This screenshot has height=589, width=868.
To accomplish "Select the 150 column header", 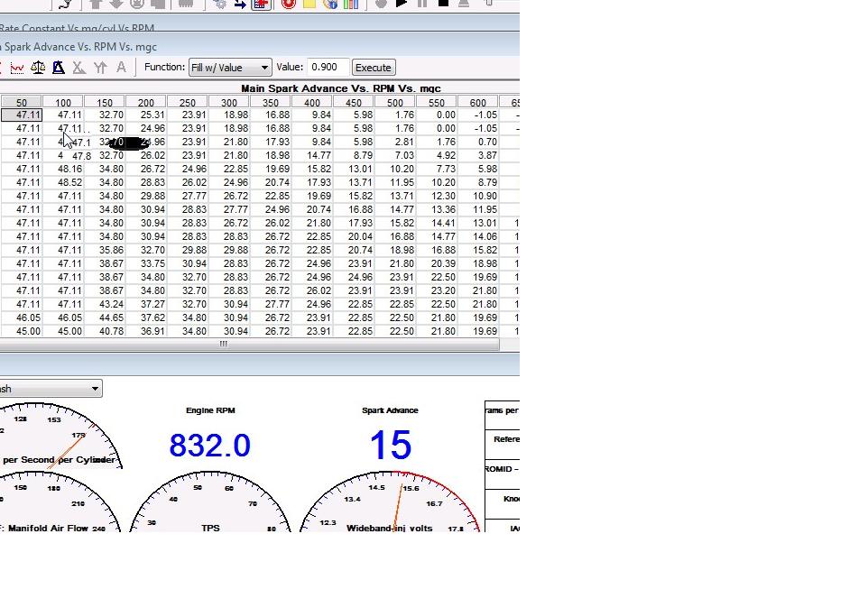I will pyautogui.click(x=104, y=103).
